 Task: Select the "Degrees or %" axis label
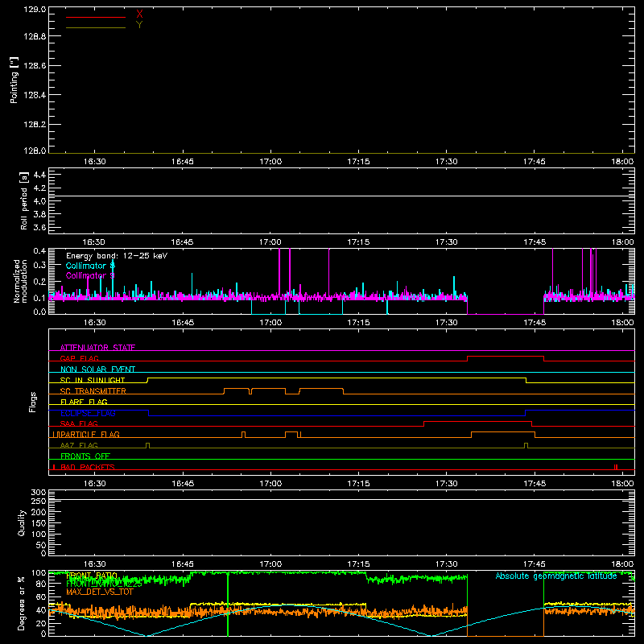point(22,604)
